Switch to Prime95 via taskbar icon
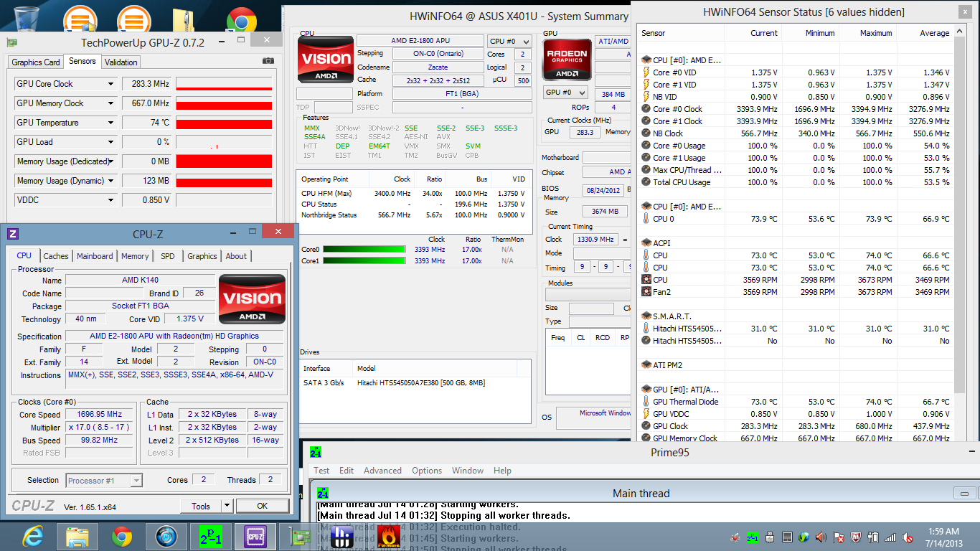980x551 pixels. [x=211, y=537]
